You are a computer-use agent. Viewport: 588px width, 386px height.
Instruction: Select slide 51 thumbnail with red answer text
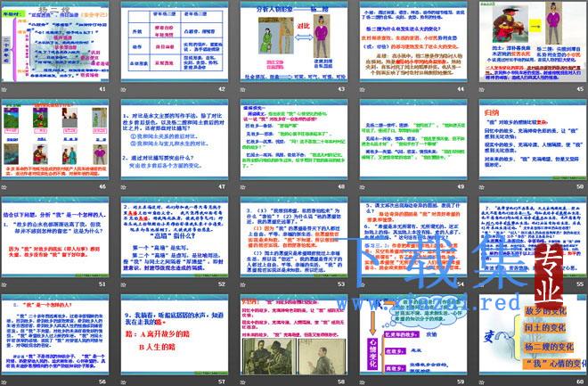pyautogui.click(x=55, y=237)
